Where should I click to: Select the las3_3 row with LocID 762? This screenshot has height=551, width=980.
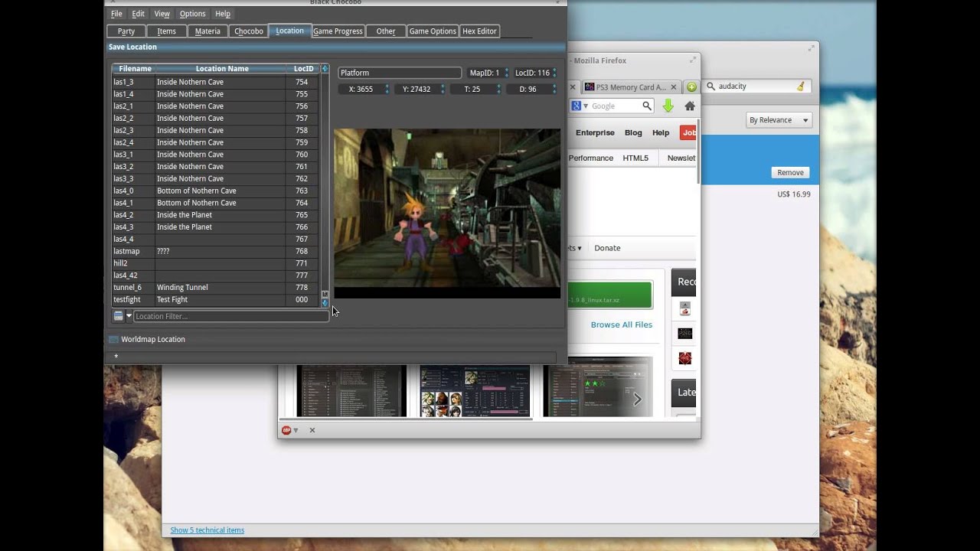(x=215, y=178)
